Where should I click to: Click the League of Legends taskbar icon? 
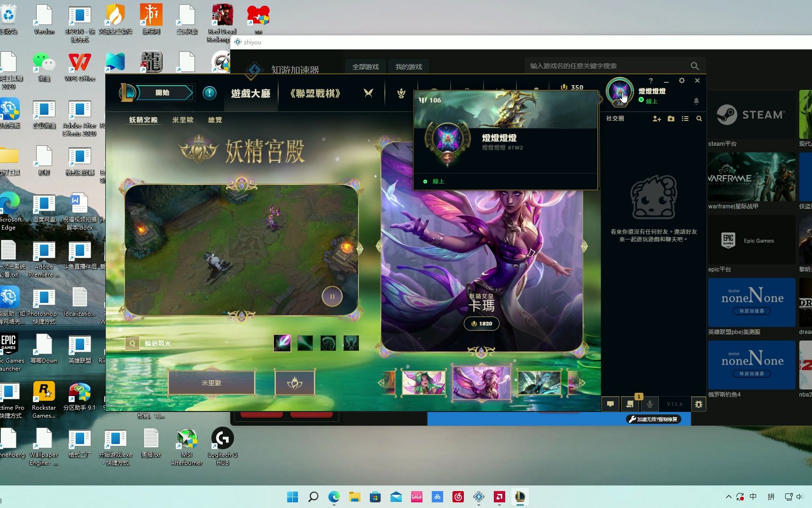(520, 497)
